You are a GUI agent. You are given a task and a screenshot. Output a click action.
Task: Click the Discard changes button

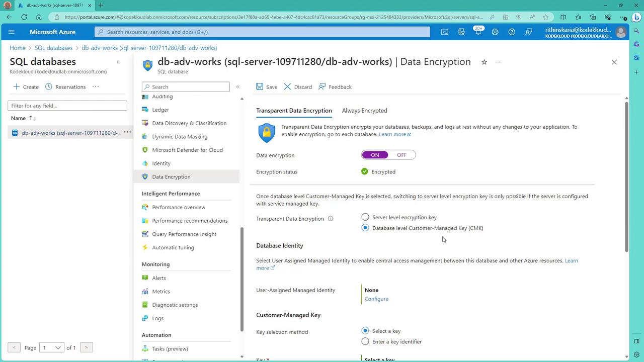click(x=298, y=86)
